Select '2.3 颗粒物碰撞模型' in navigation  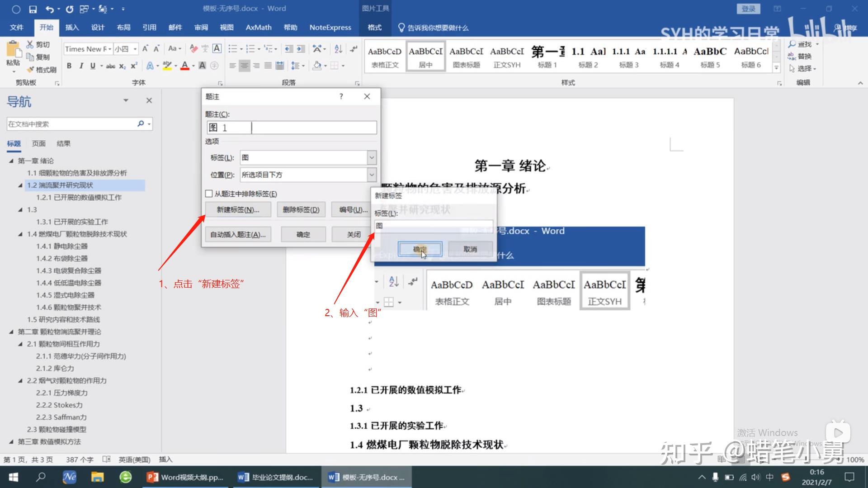57,429
